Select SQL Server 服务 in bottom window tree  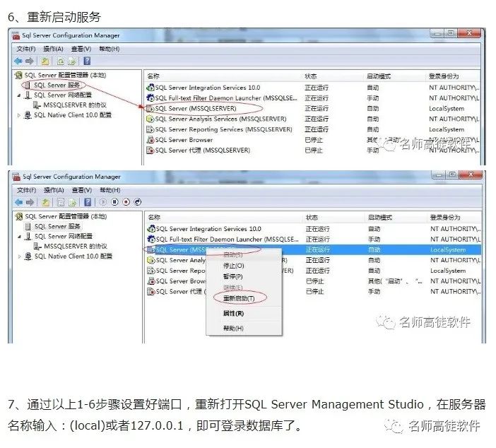tap(57, 226)
